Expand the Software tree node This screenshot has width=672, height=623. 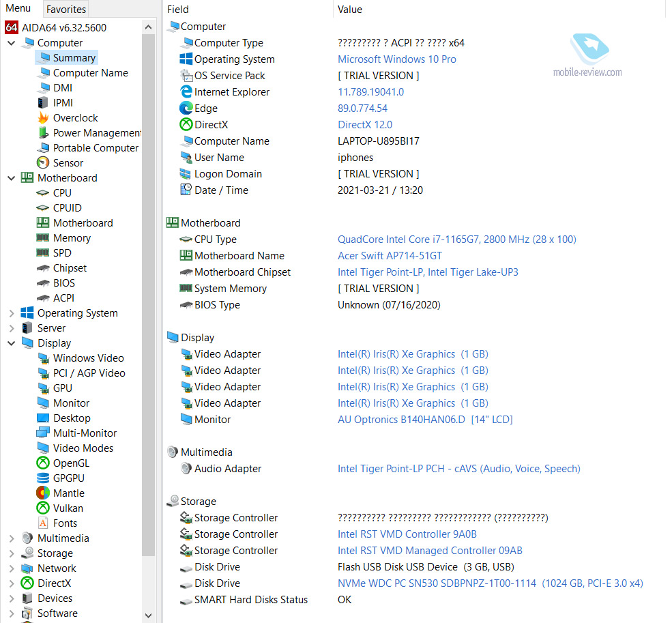(12, 613)
